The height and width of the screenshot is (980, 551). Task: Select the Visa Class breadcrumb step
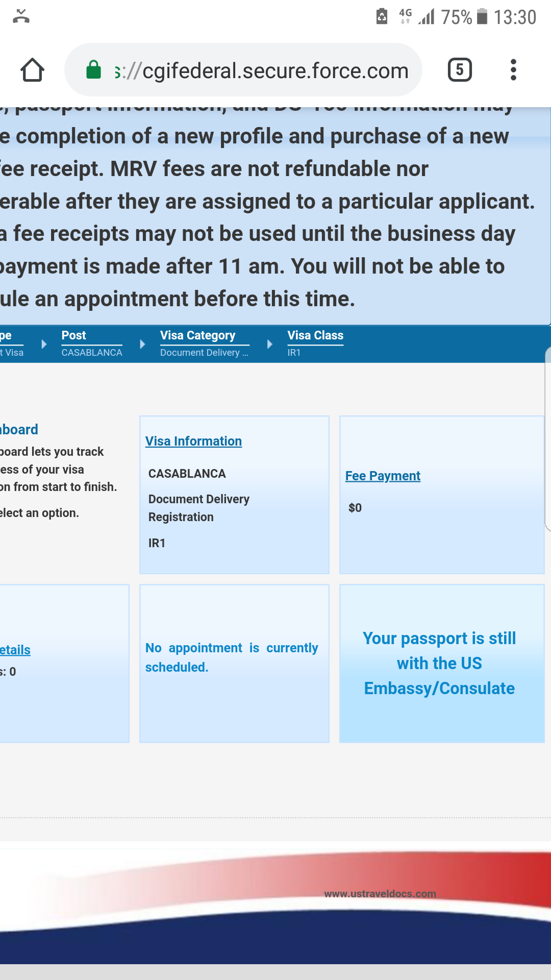pos(315,344)
